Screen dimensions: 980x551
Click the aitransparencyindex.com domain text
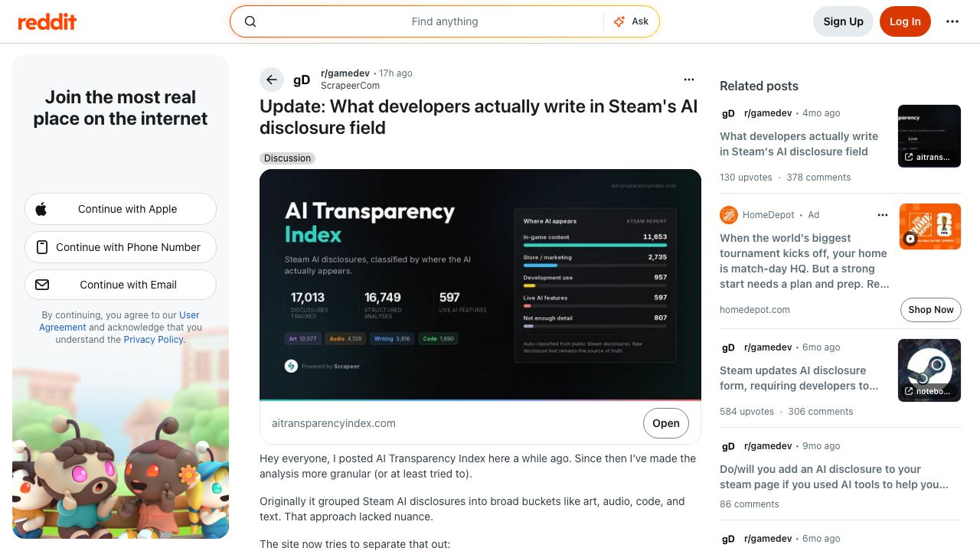pyautogui.click(x=334, y=423)
